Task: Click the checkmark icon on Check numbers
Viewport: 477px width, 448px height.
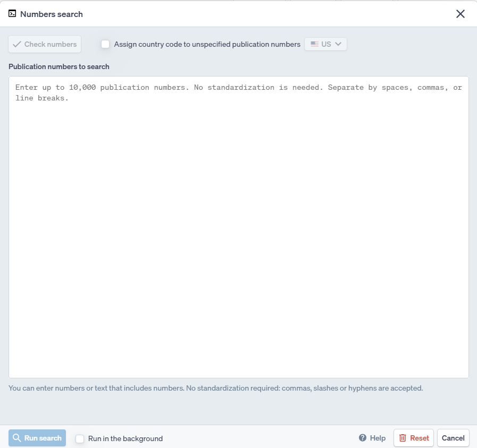Action: [17, 44]
